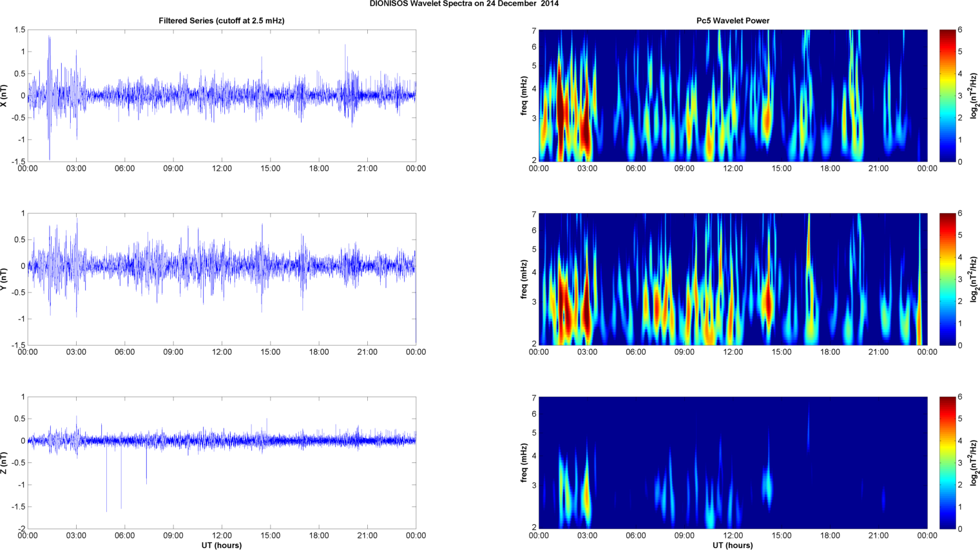Click the Z (nT) axis label
Viewport: 980px width, 550px height.
coord(5,463)
